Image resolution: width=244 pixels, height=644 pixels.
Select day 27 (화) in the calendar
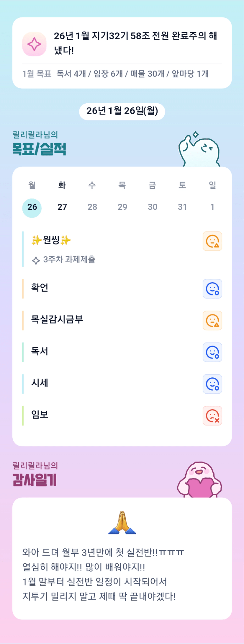[62, 207]
